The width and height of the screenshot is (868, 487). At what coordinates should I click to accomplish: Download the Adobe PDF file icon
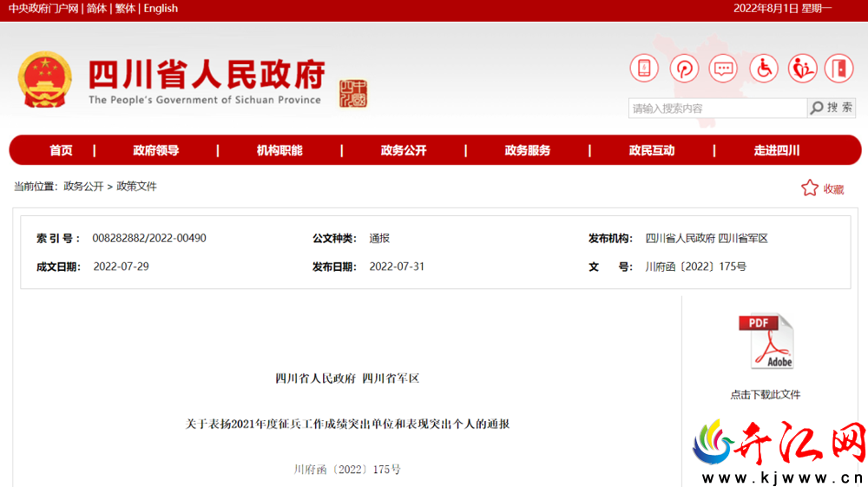[x=766, y=341]
